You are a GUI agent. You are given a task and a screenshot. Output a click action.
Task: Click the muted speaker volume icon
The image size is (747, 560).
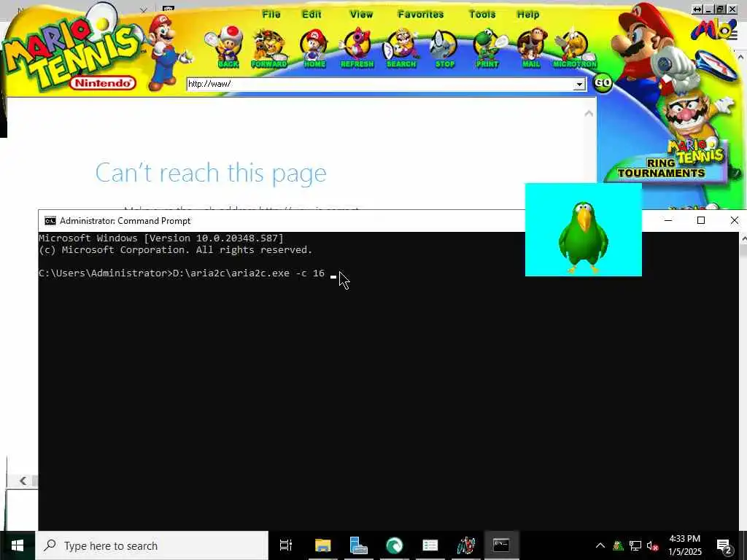pos(652,545)
